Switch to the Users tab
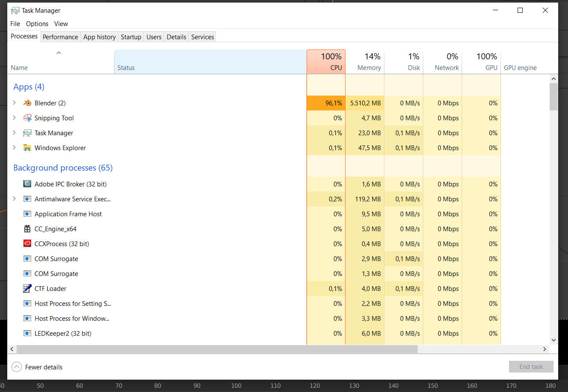568x392 pixels. 154,37
